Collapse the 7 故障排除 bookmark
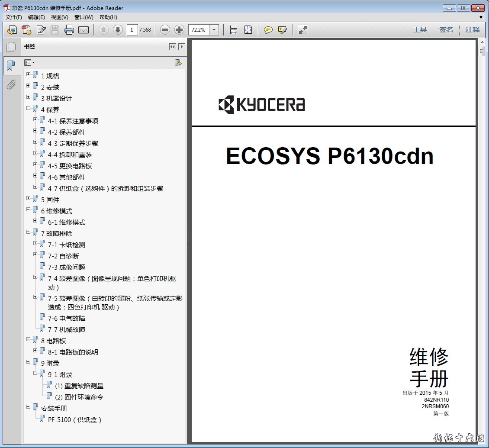The image size is (489, 448). coord(29,232)
